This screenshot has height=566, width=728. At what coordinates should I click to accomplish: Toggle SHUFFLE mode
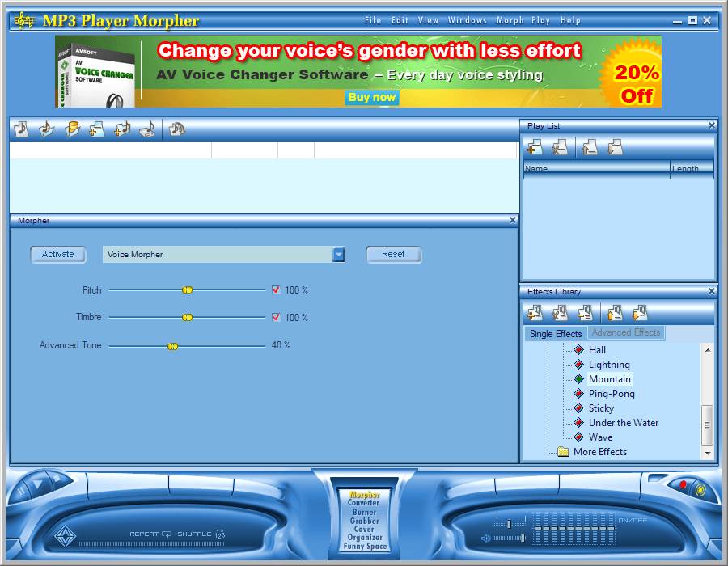coord(201,534)
